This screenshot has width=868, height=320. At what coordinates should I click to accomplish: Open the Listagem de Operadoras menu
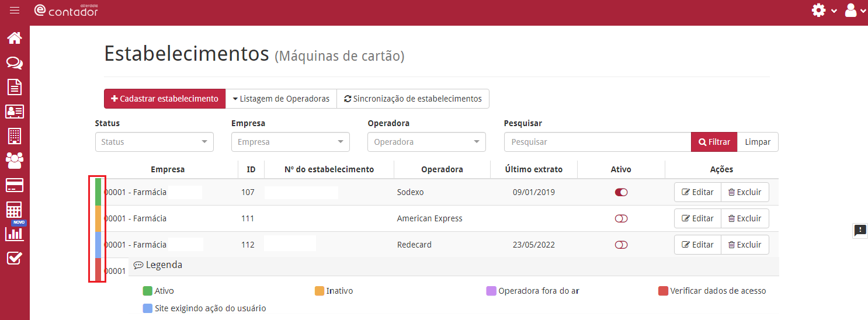[281, 99]
